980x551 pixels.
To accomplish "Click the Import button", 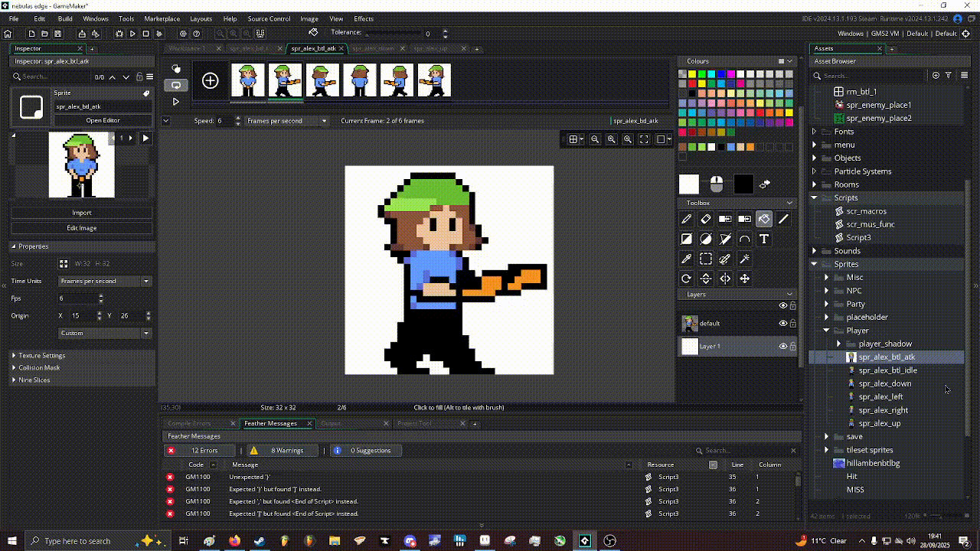I will pos(81,213).
